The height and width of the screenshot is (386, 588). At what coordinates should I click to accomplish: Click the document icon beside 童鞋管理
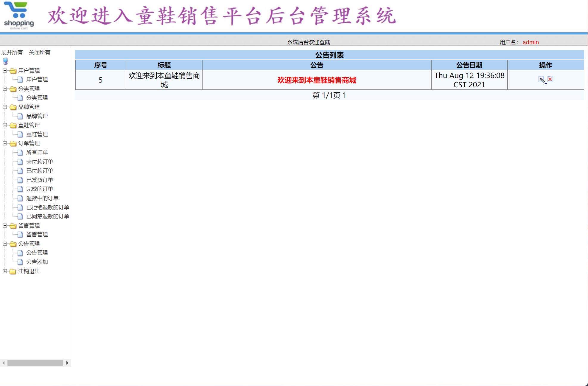point(20,134)
